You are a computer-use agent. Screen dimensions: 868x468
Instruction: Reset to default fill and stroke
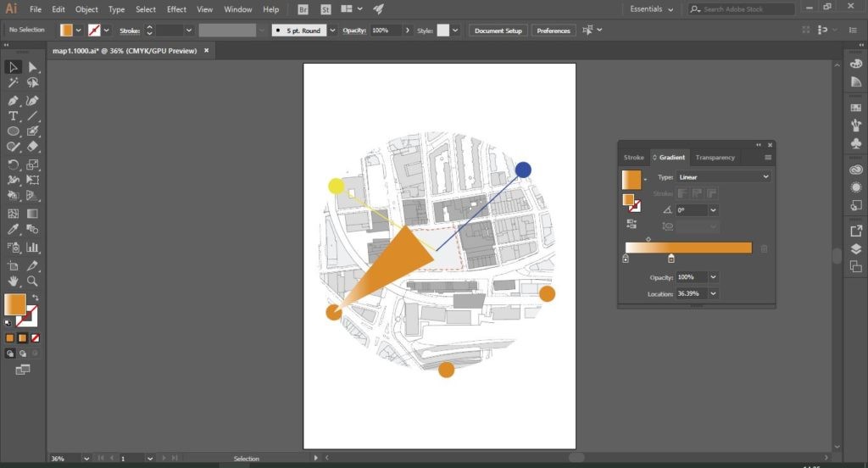click(8, 323)
